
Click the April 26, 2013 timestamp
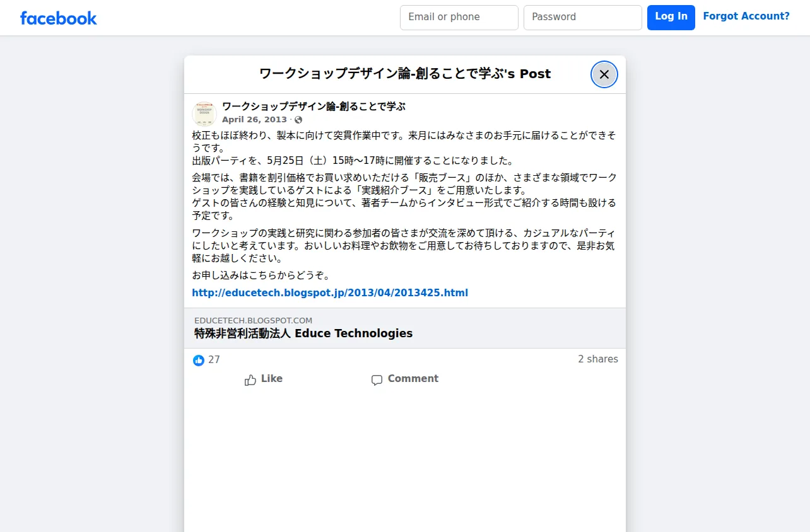tap(254, 120)
